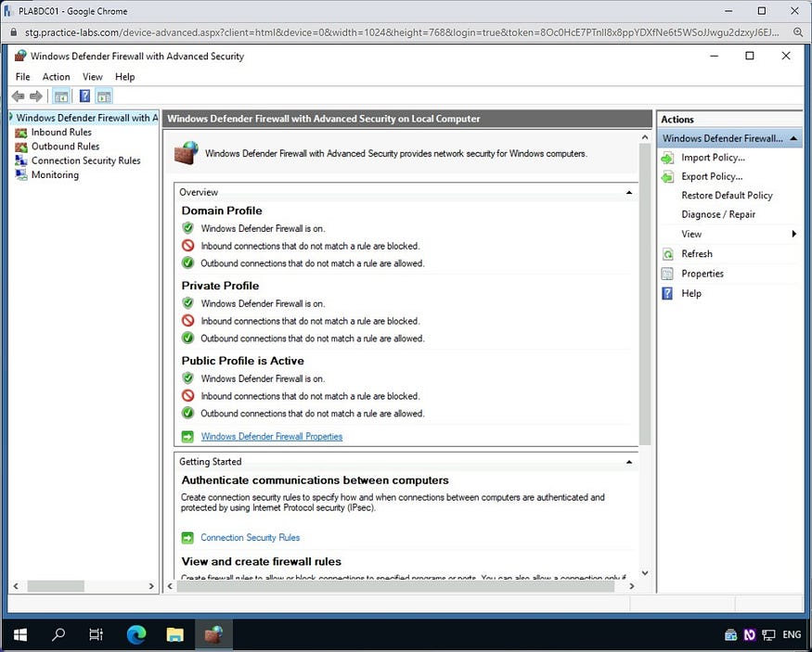Click Import Policy... action

point(713,158)
